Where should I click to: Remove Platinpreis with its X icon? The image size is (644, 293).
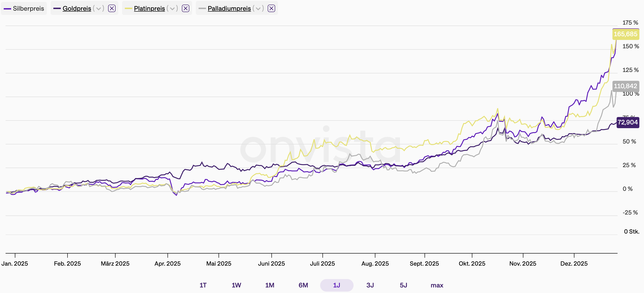(186, 9)
